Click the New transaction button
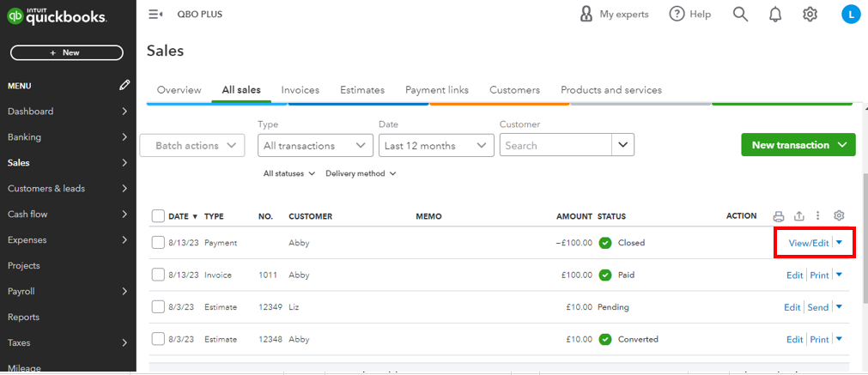The image size is (868, 375). pos(798,146)
